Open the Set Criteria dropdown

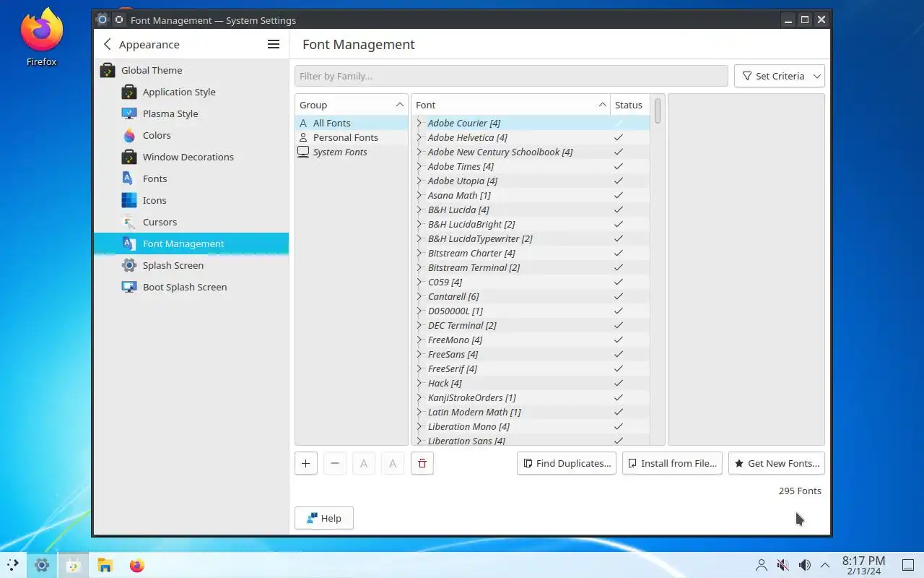780,76
